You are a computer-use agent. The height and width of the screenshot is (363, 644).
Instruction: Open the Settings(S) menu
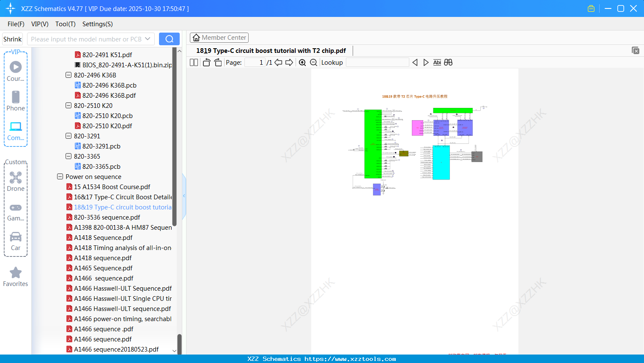click(x=98, y=24)
